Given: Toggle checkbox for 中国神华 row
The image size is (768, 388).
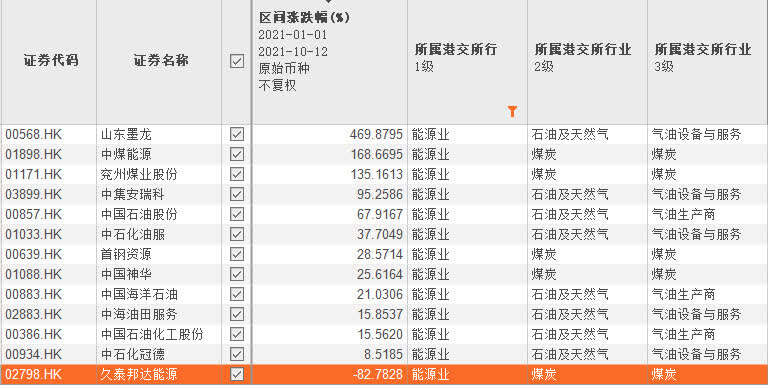Looking at the screenshot, I should 237,274.
